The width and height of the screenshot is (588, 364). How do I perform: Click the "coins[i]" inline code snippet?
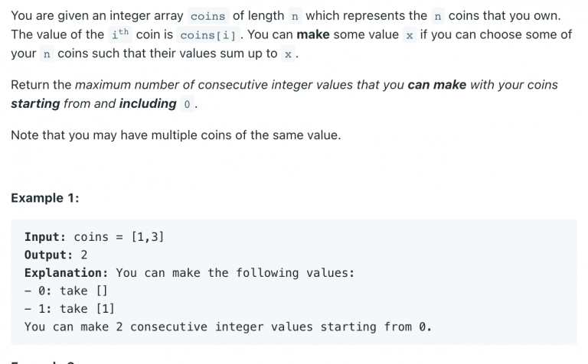click(x=207, y=35)
